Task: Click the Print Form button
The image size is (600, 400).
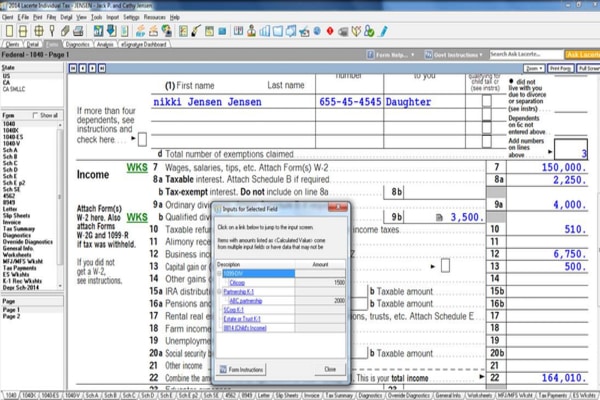Action: click(x=560, y=68)
